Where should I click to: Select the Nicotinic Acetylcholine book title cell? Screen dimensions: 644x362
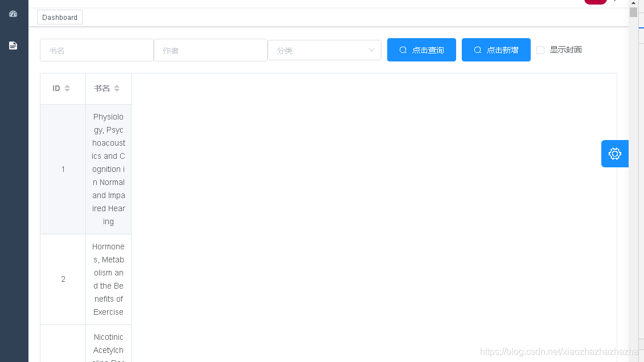point(108,344)
